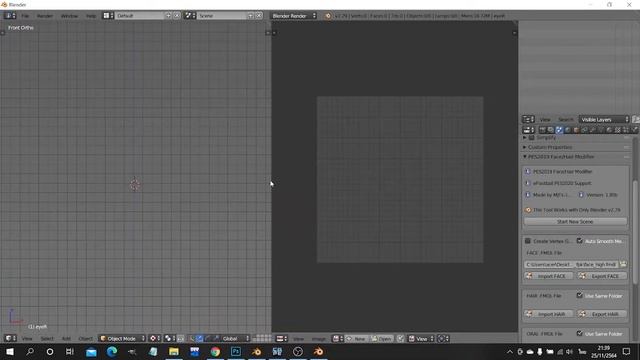Open the world properties tab icon
The image size is (640, 360).
click(x=568, y=130)
